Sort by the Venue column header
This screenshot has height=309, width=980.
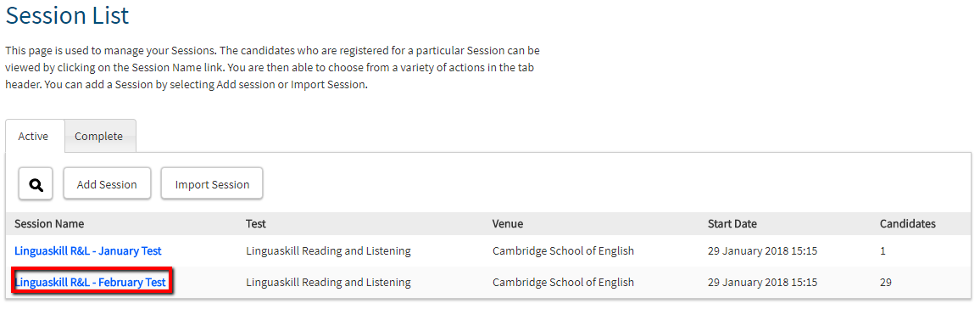(x=508, y=223)
